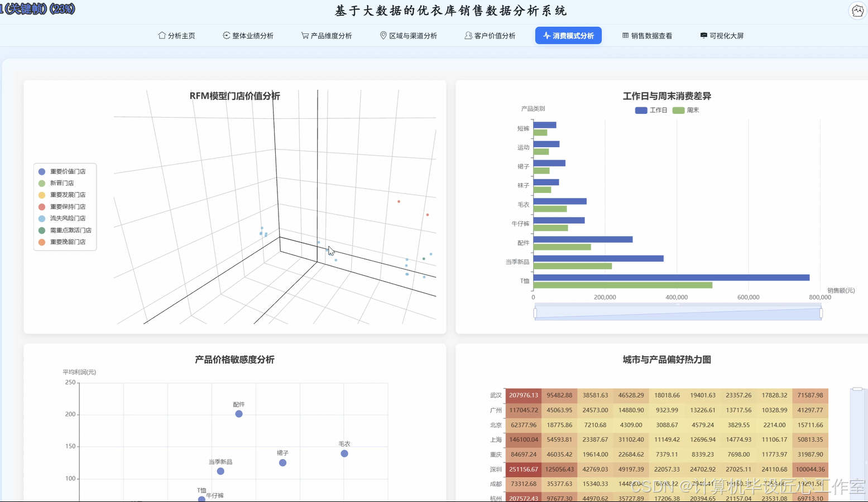Image resolution: width=868 pixels, height=502 pixels.
Task: Toggle the 周末 series in bar chart legend
Action: click(686, 110)
